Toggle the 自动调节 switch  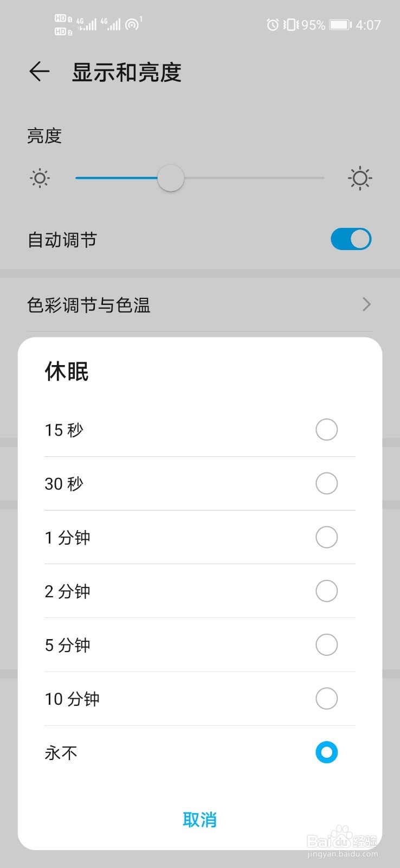[x=351, y=239]
